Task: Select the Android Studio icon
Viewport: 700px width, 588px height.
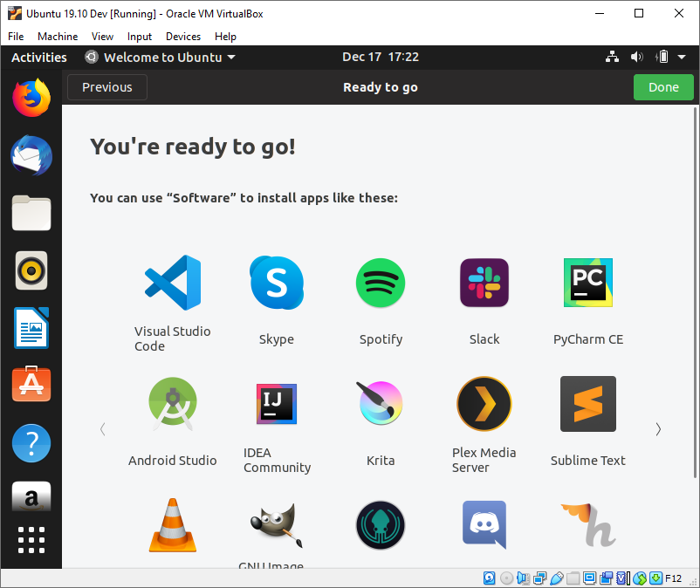Action: [x=173, y=404]
